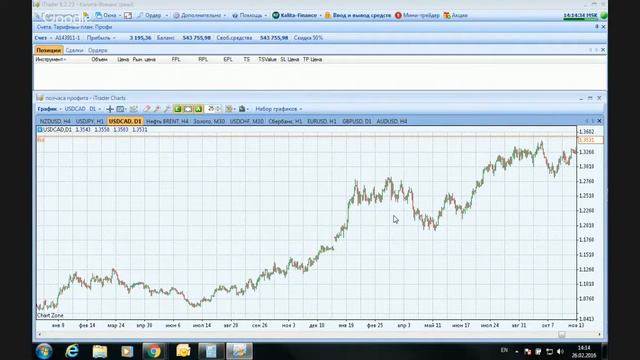The width and height of the screenshot is (640, 360).
Task: Click Ввод и вывод средств button
Action: coord(358,16)
